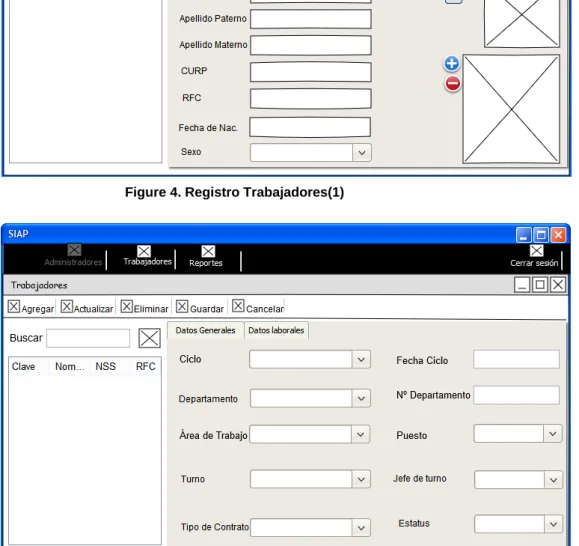Image resolution: width=579 pixels, height=546 pixels.
Task: Expand the Turno dropdown
Action: 361,479
